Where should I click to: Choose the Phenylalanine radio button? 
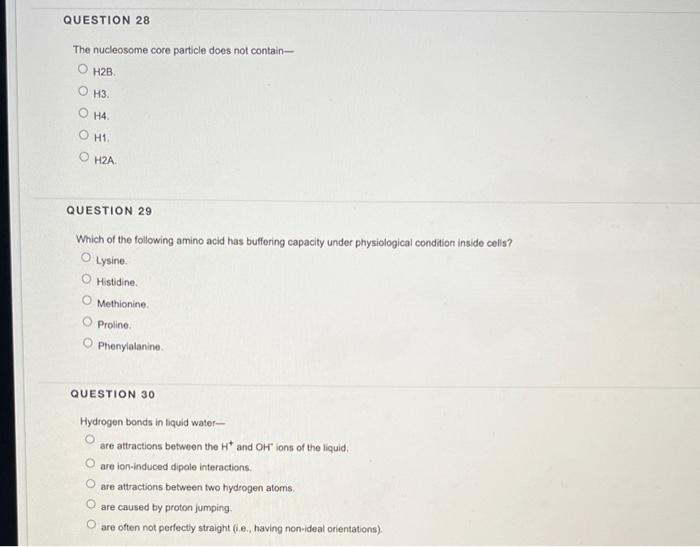click(88, 343)
